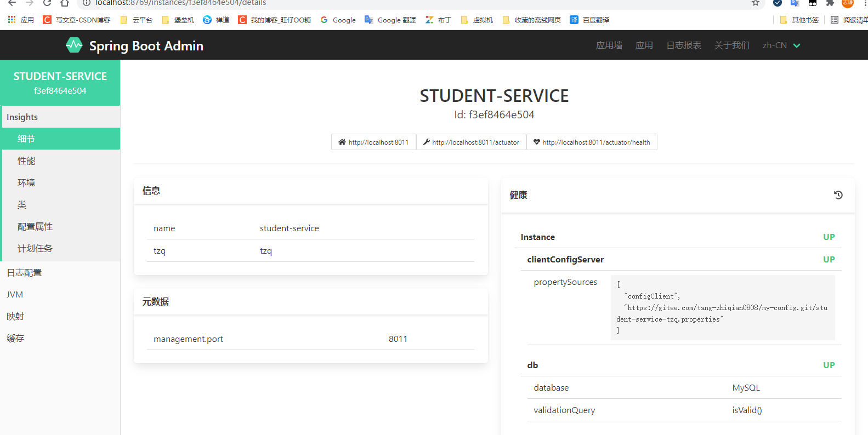Viewport: 868px width, 435px height.
Task: Click the Spring Boot Admin title
Action: pyautogui.click(x=146, y=46)
